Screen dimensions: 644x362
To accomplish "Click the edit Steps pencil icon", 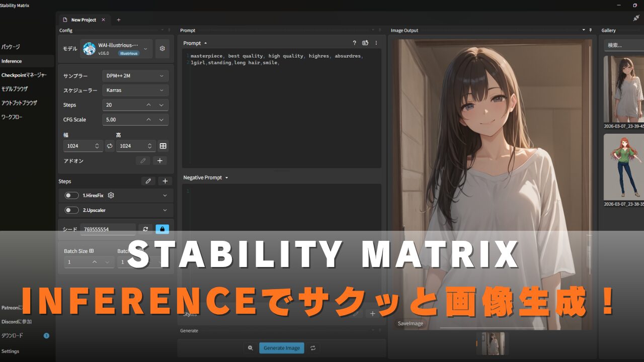I will [x=148, y=181].
